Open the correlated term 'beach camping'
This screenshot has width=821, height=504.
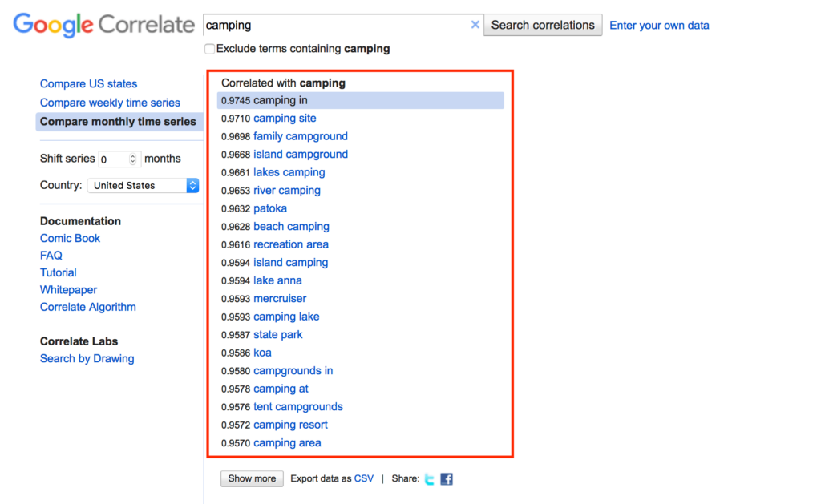(291, 226)
